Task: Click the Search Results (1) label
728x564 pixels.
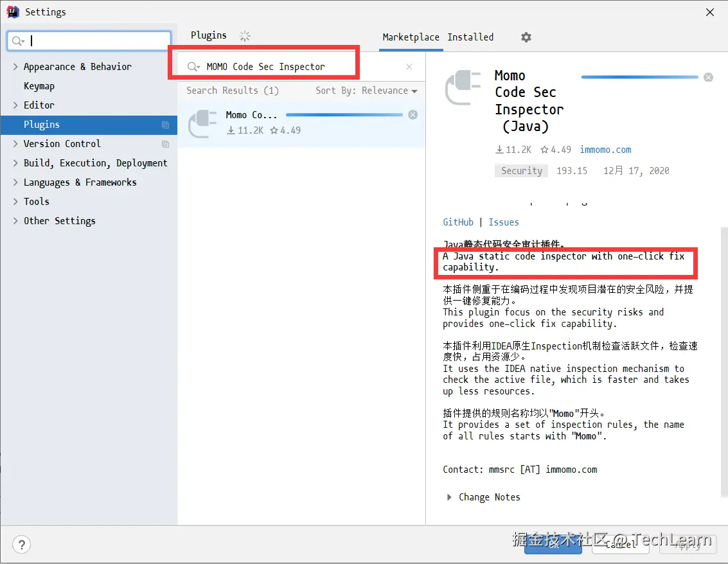Action: (x=233, y=91)
